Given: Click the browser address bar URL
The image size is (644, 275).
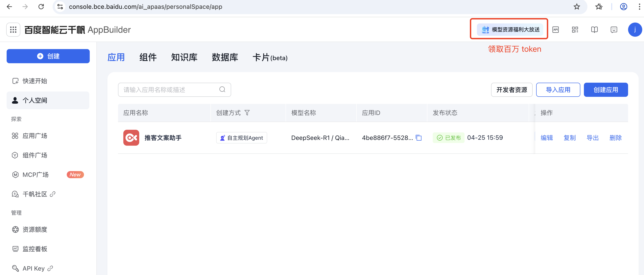Looking at the screenshot, I should [x=145, y=7].
